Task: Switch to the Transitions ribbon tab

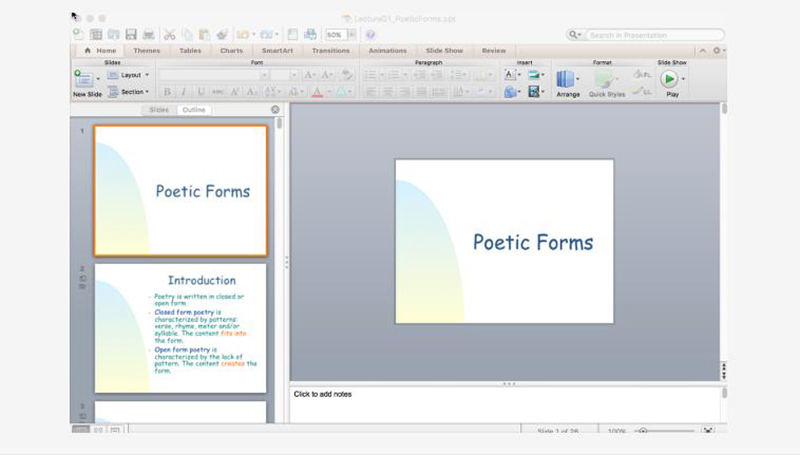Action: 330,50
